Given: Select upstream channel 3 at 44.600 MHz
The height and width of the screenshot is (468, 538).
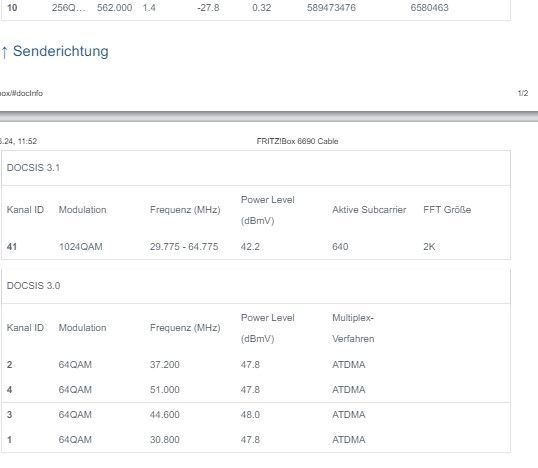Looking at the screenshot, I should click(256, 415).
